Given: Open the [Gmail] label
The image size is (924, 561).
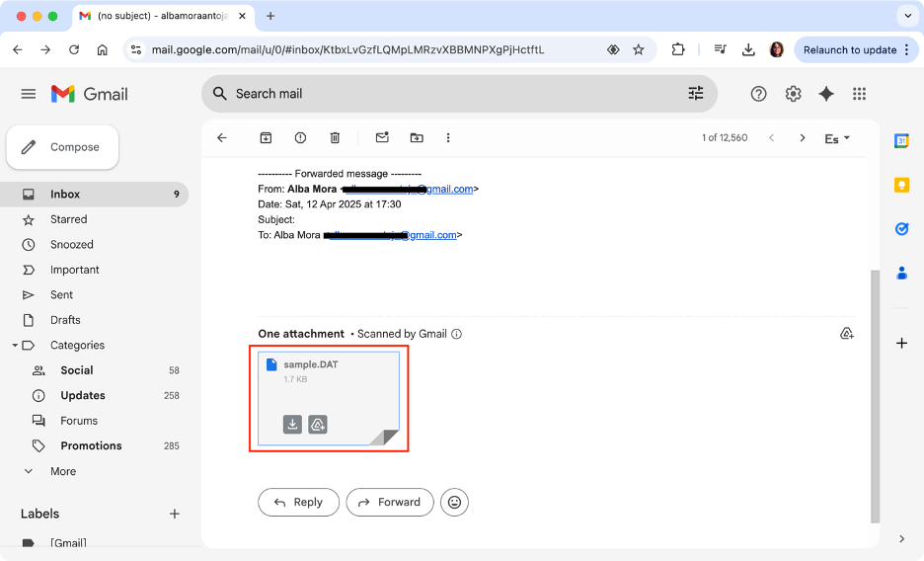Looking at the screenshot, I should tap(68, 543).
